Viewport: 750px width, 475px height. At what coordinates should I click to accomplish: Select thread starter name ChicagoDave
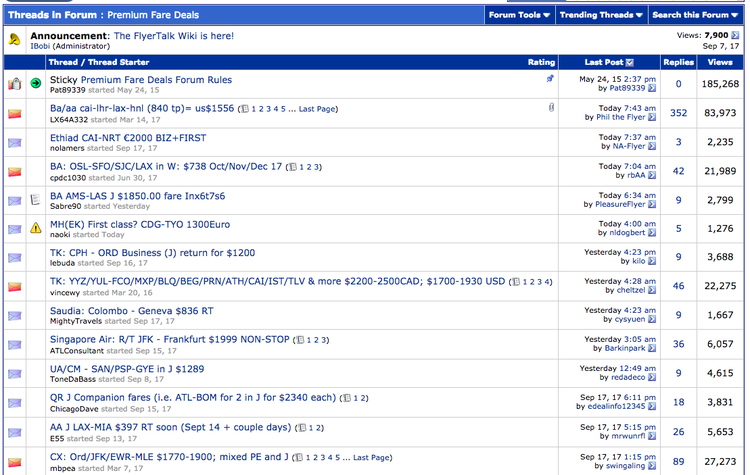[74, 409]
